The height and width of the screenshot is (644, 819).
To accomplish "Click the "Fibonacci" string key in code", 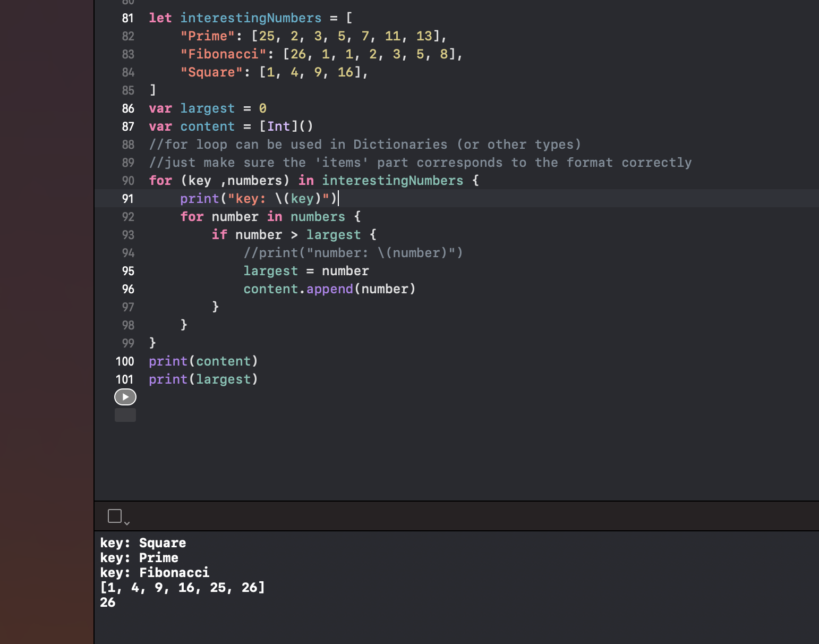I will (x=223, y=54).
